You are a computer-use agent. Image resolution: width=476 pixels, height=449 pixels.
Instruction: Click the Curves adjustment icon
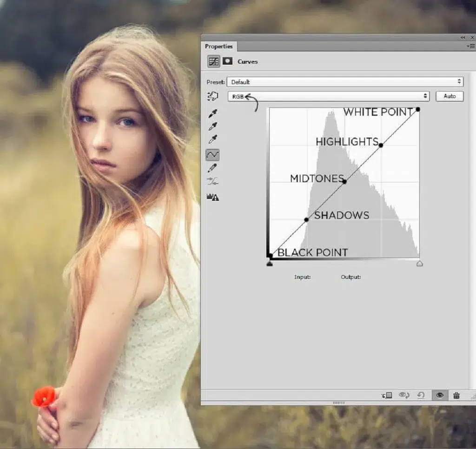click(x=213, y=61)
